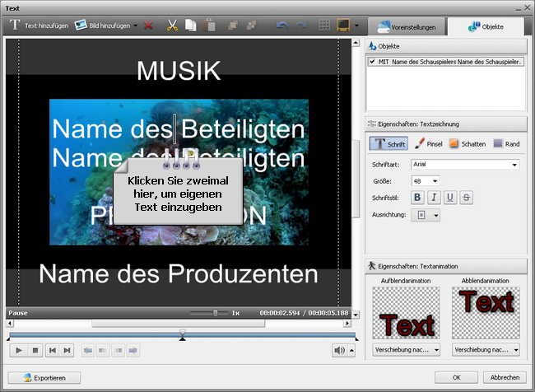535x392 pixels.
Task: Click the volume speaker icon
Action: click(x=339, y=350)
